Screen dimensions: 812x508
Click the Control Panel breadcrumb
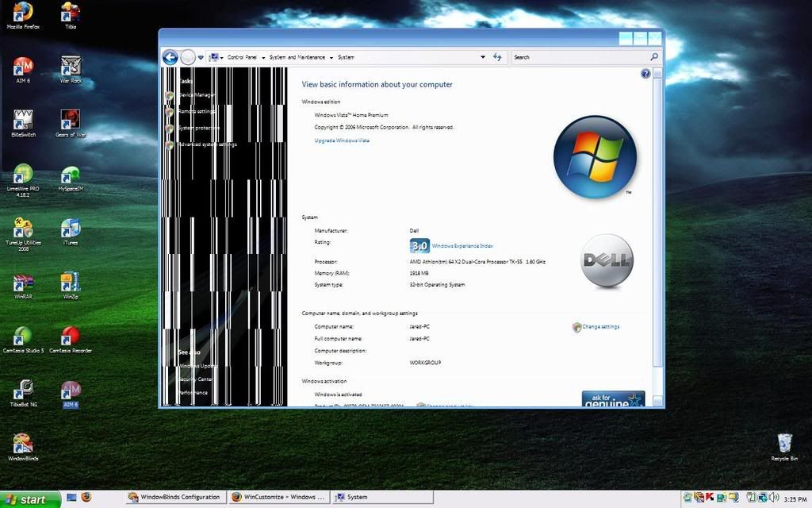[x=242, y=57]
